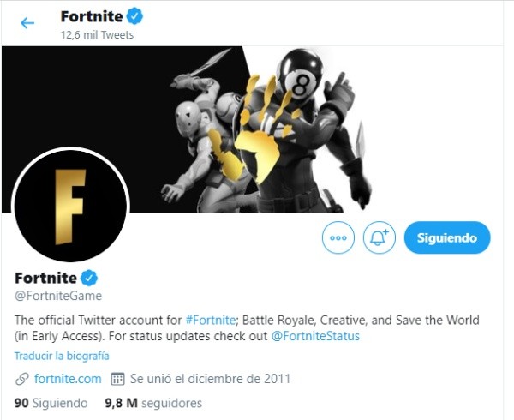Click the 12,6 mil Tweets count

pyautogui.click(x=97, y=36)
